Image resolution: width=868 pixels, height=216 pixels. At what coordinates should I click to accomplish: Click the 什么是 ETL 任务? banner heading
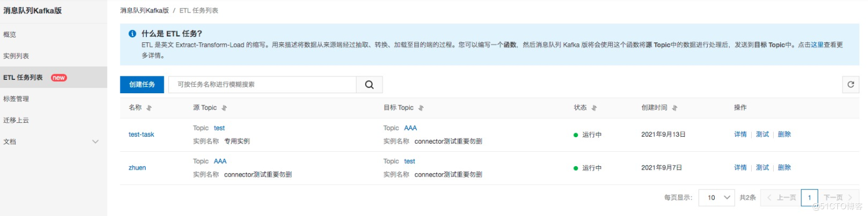coord(172,34)
